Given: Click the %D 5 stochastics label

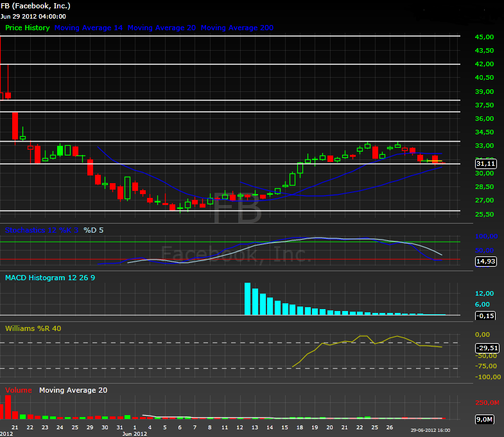Looking at the screenshot, I should point(94,230).
